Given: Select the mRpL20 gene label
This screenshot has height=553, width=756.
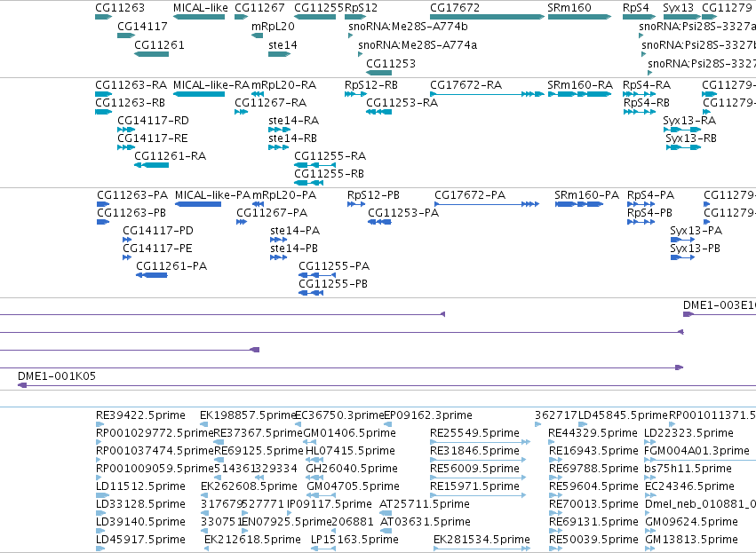Looking at the screenshot, I should [273, 27].
